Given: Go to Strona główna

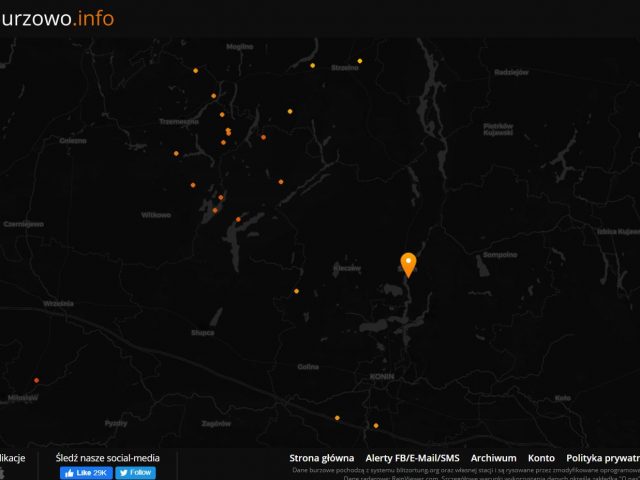Looking at the screenshot, I should click(321, 458).
